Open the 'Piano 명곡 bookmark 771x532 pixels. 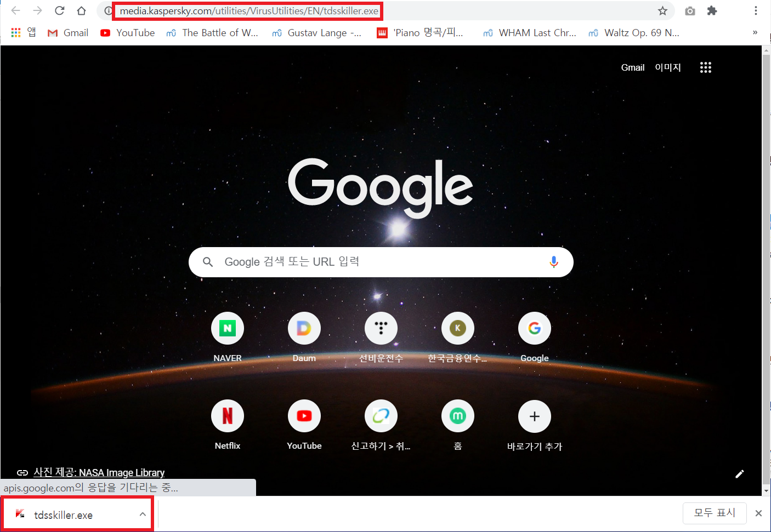click(420, 33)
